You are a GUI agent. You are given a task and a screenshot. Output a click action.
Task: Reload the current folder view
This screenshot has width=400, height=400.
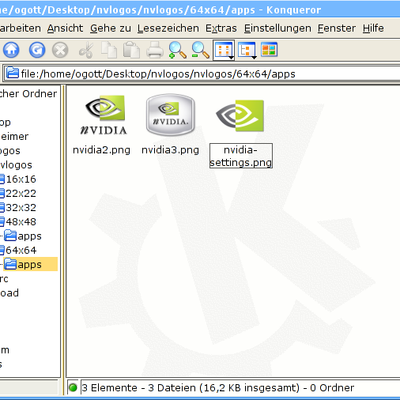[x=37, y=50]
